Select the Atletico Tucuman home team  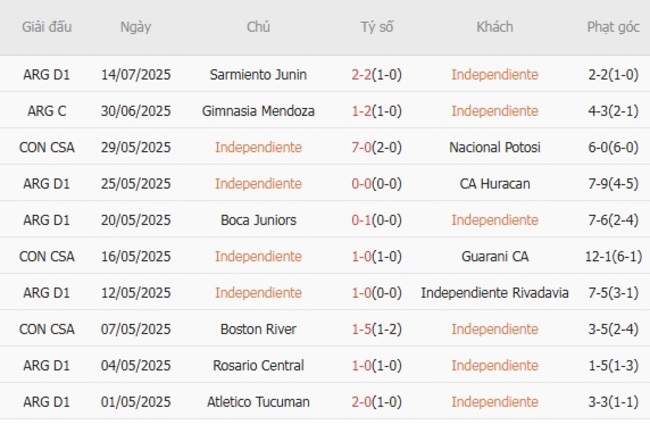tap(258, 402)
